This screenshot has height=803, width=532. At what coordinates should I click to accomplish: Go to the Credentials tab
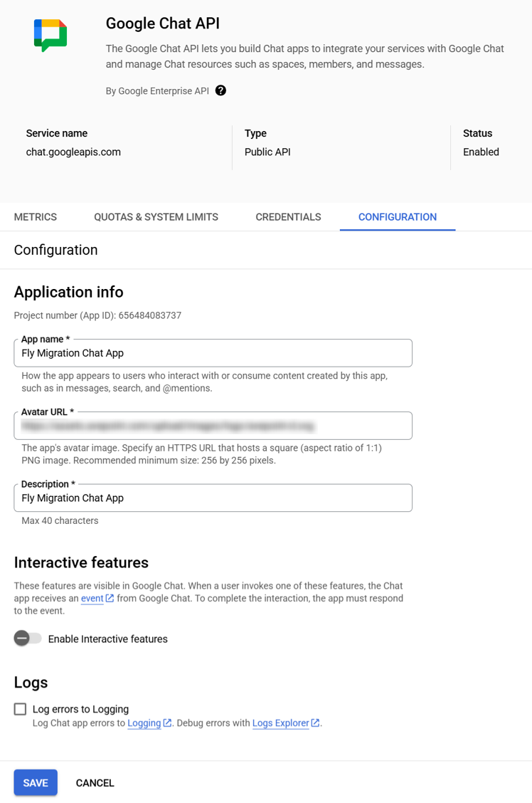pos(288,217)
